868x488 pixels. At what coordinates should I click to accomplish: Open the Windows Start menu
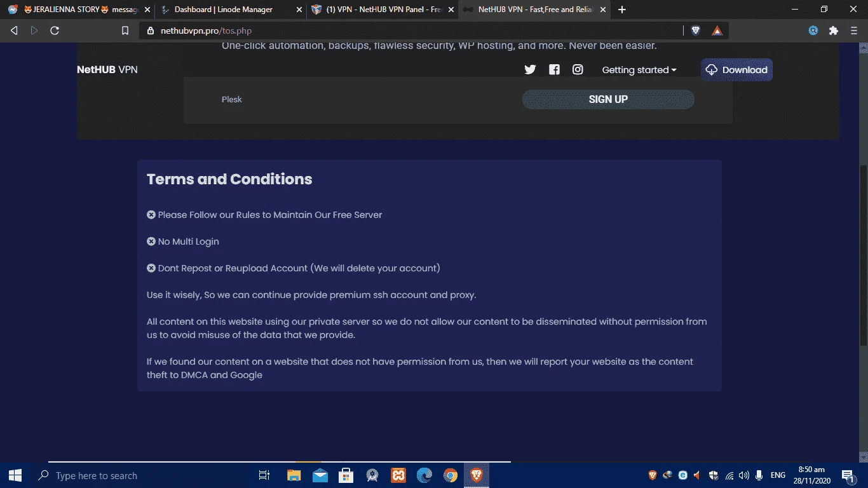tap(15, 475)
